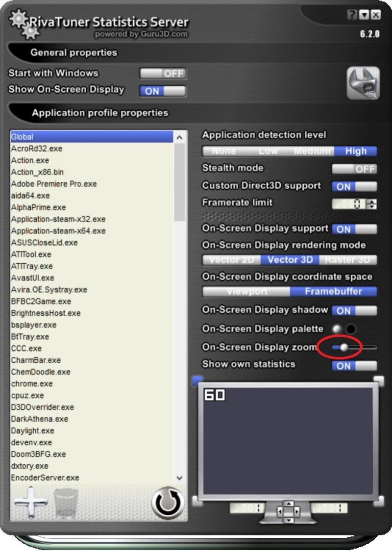
Task: Toggle On-Screen Display shadow switch
Action: 354,311
